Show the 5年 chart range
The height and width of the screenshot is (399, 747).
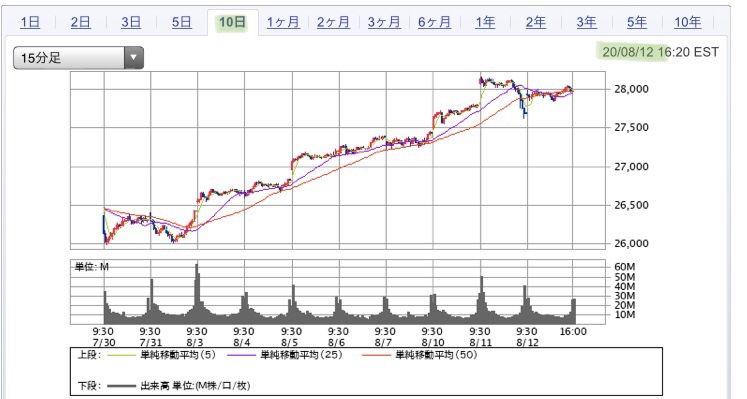[x=637, y=22]
